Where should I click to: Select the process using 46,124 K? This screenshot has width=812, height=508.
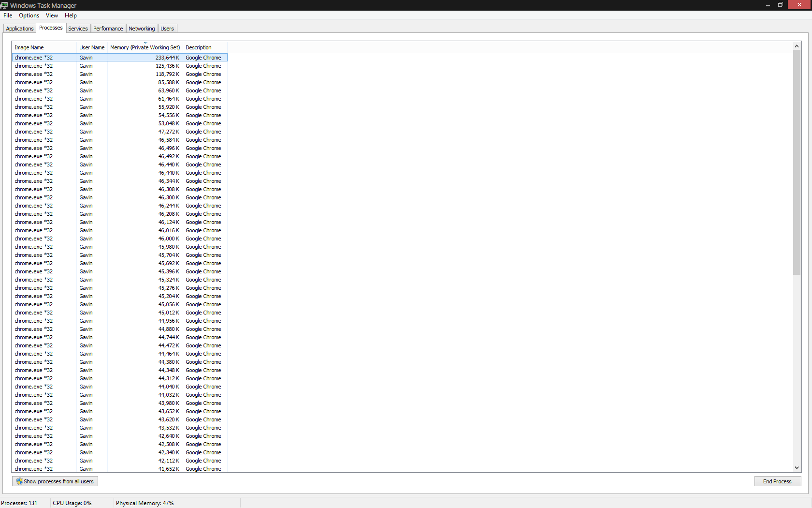[x=119, y=222]
